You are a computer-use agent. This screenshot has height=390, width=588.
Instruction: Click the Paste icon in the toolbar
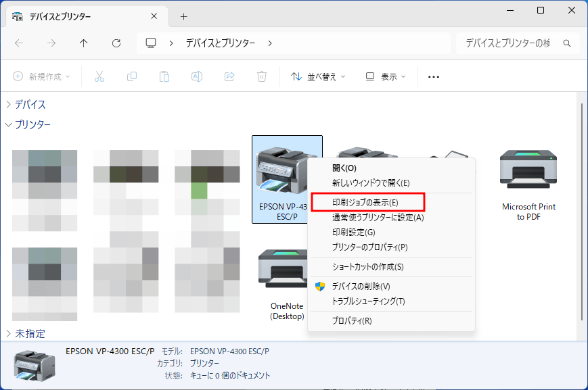point(164,76)
